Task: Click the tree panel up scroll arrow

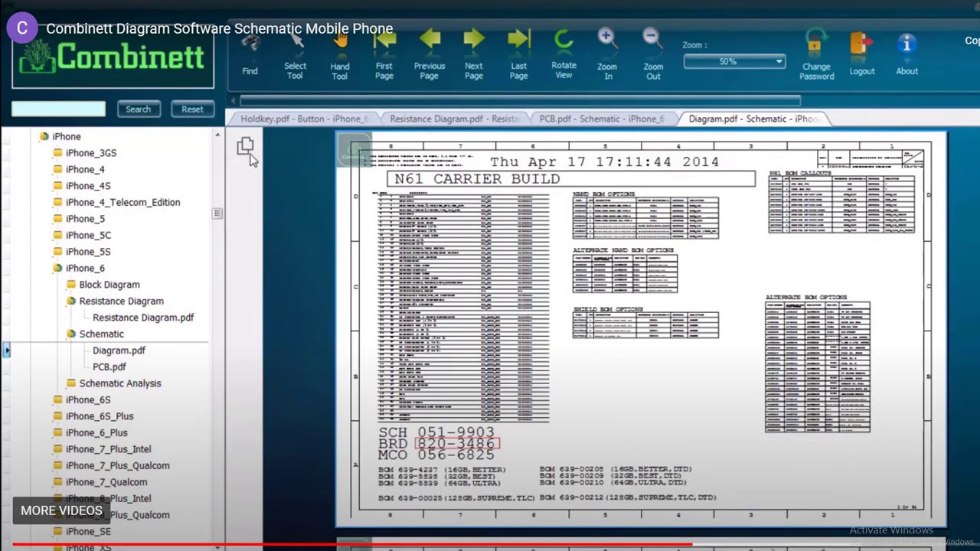Action: coord(217,135)
